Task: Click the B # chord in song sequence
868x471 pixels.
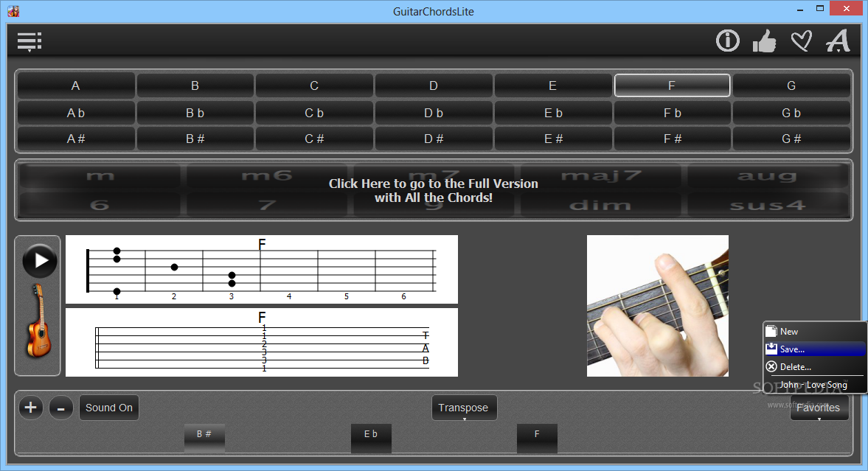Action: [x=204, y=439]
